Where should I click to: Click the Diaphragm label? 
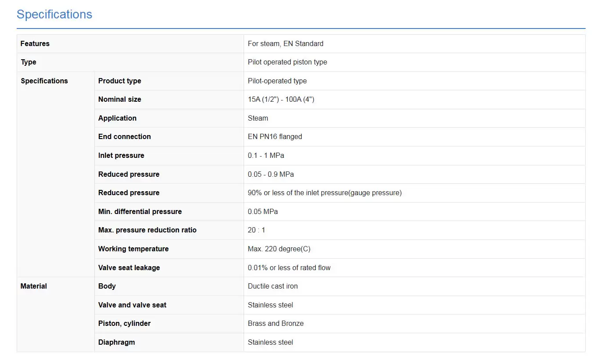click(116, 343)
